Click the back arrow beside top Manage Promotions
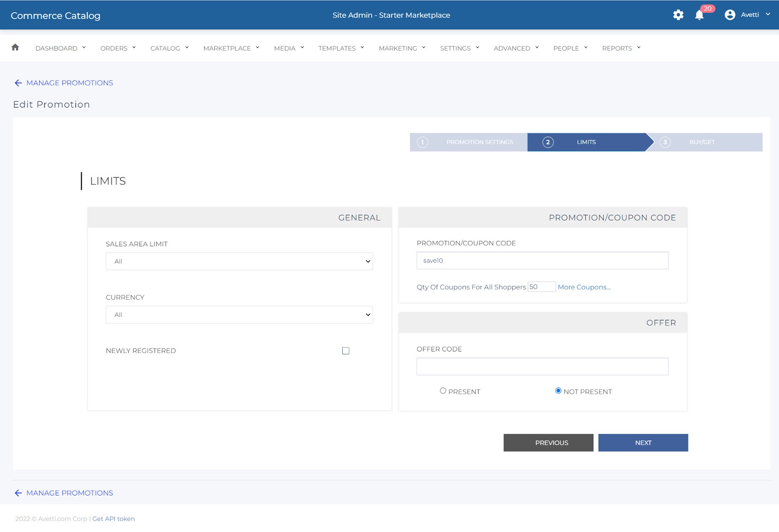The height and width of the screenshot is (532, 779). pos(19,83)
